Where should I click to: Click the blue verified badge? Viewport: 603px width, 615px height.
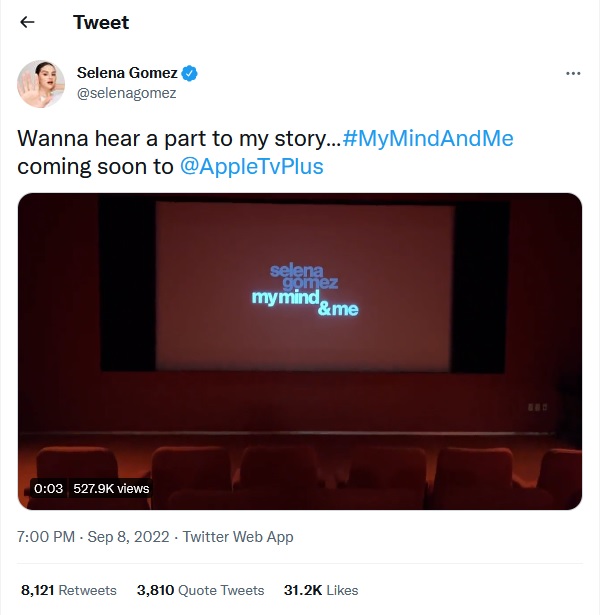[190, 73]
